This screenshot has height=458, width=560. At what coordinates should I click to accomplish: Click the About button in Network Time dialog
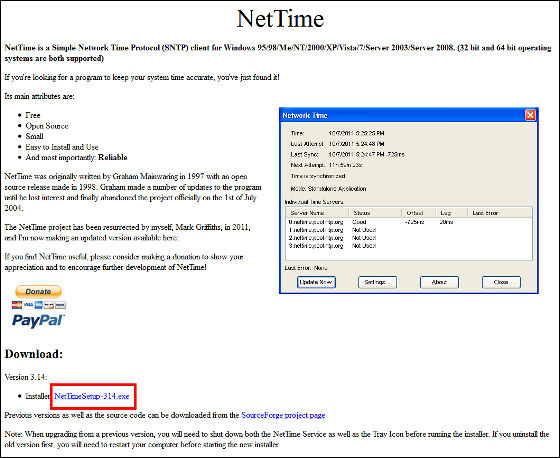439,282
